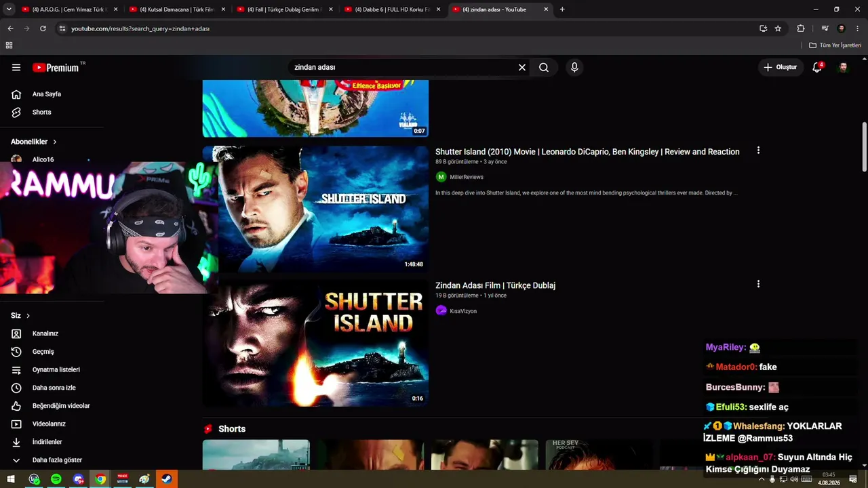
Task: Open Spotify from the taskbar
Action: click(x=56, y=479)
